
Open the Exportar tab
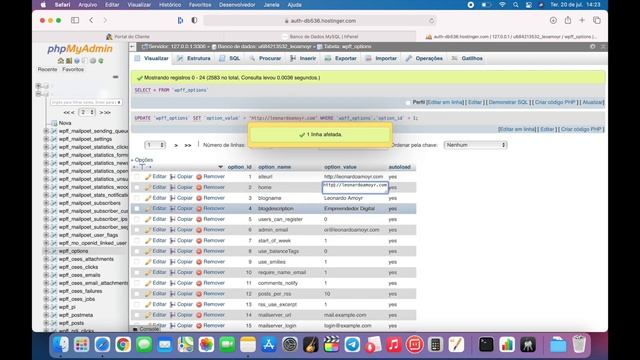(x=341, y=58)
